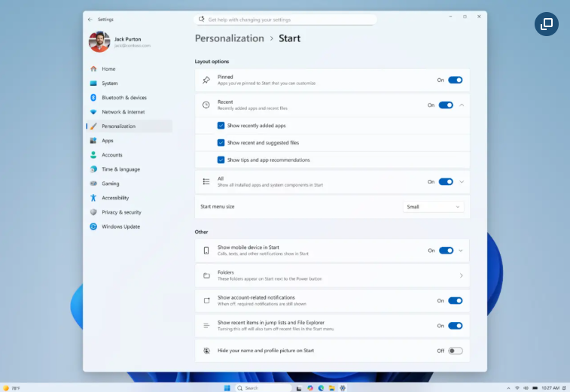Click the Wi-Fi icon in system tray
The width and height of the screenshot is (570, 392).
(517, 388)
